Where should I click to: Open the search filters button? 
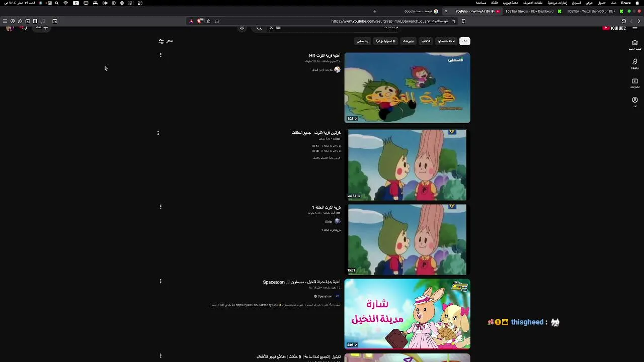coord(166,41)
